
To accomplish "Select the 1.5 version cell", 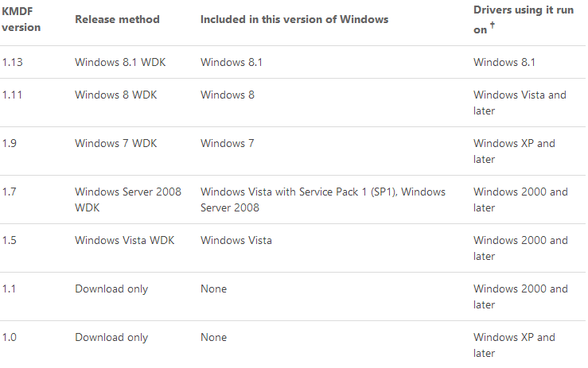I will tap(10, 240).
